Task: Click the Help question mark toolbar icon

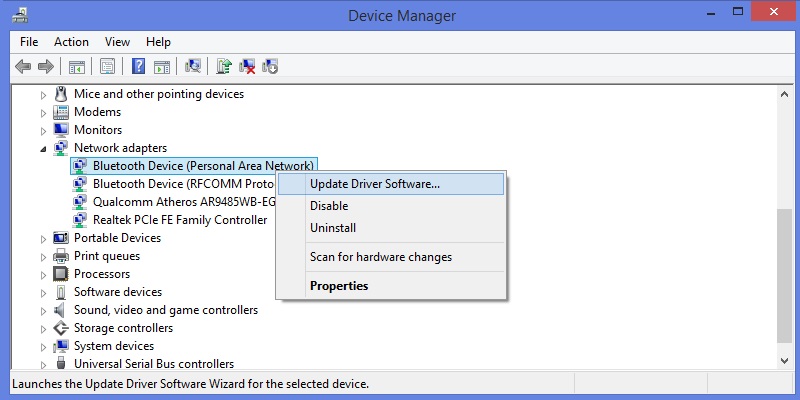Action: (138, 66)
